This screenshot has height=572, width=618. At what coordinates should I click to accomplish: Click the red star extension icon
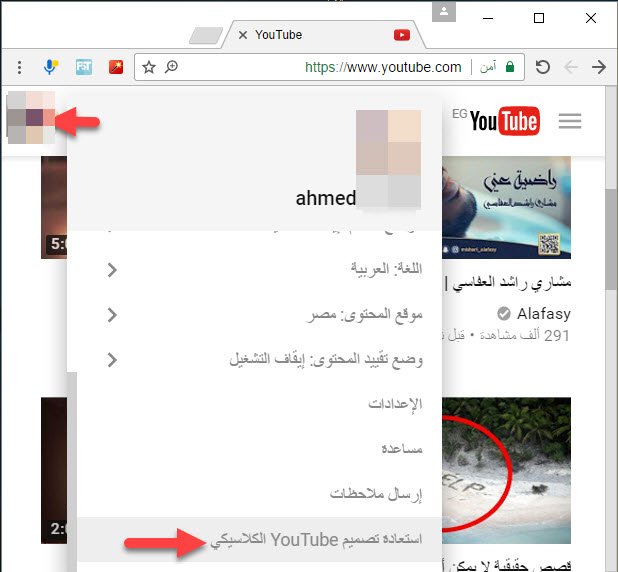click(x=115, y=67)
